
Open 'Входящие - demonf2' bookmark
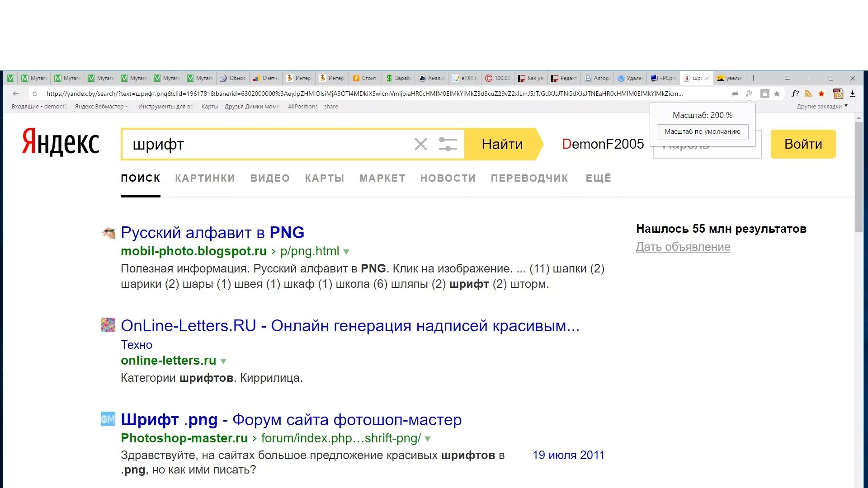[x=39, y=107]
